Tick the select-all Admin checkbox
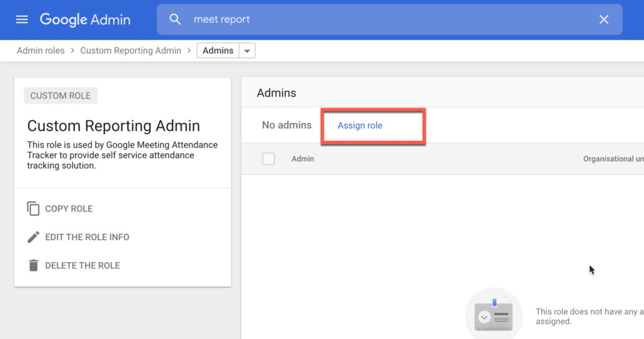The height and width of the screenshot is (339, 644). 268,159
